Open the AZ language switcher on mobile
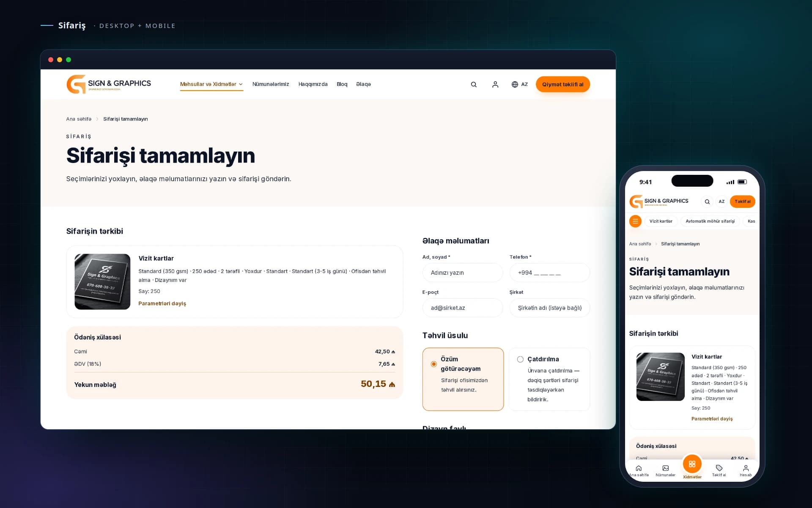Image resolution: width=812 pixels, height=508 pixels. point(721,202)
